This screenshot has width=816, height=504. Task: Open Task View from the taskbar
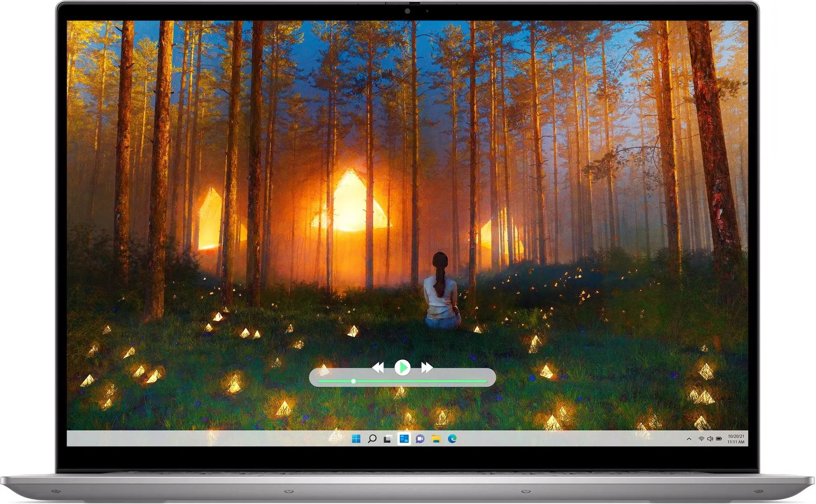point(387,439)
